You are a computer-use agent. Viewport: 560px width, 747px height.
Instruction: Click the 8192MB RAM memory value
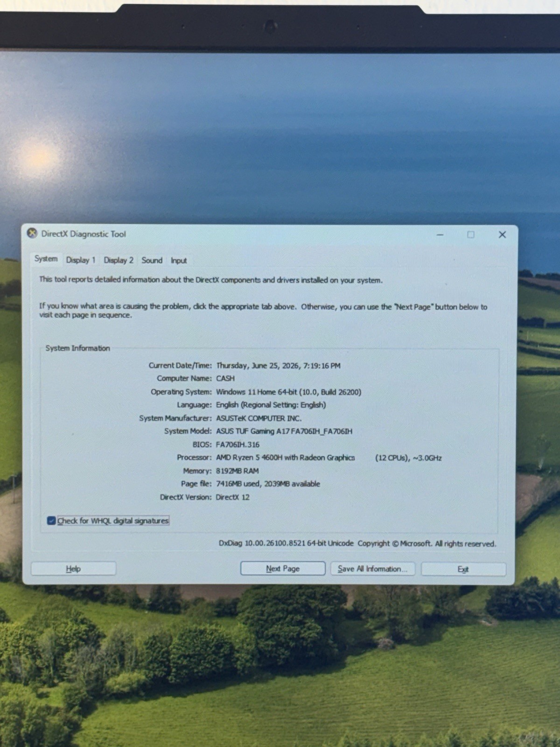(237, 471)
